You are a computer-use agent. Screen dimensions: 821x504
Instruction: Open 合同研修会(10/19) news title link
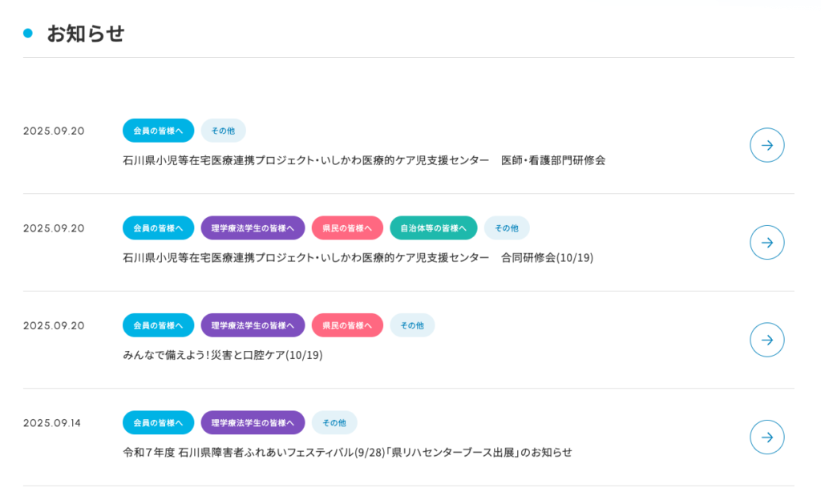358,258
